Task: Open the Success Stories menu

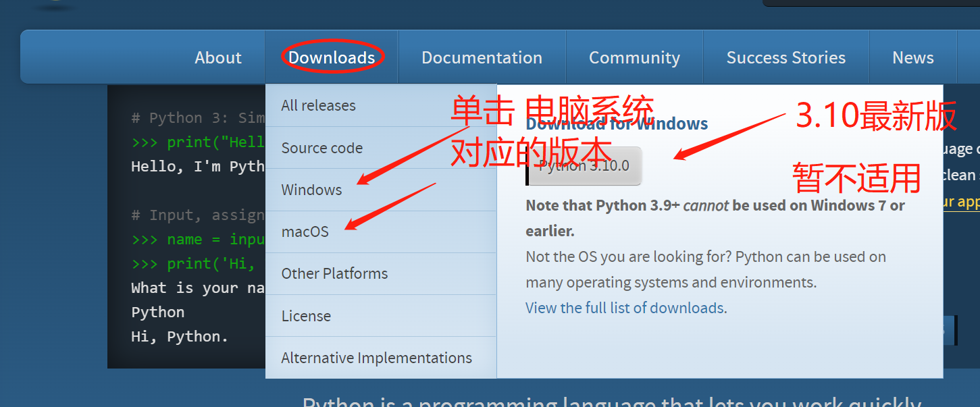Action: click(785, 57)
